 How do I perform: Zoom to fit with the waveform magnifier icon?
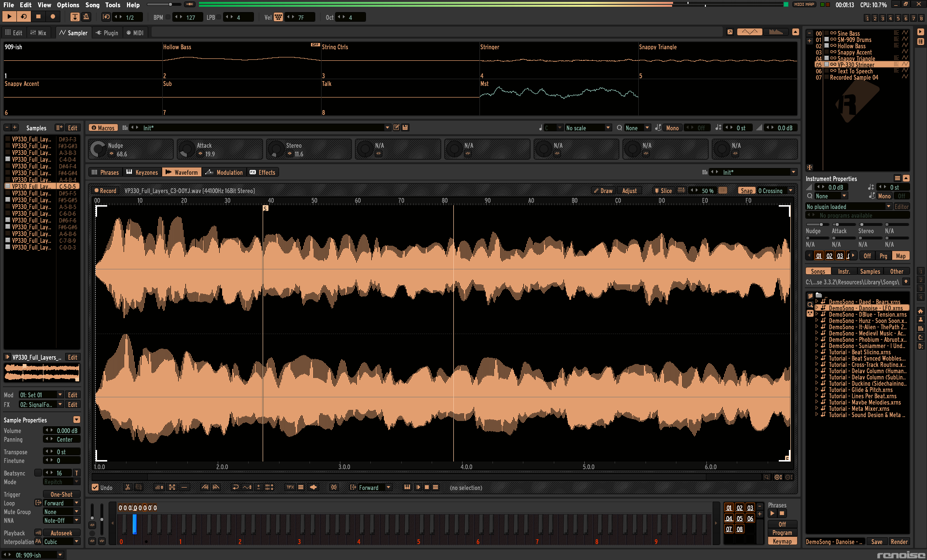(x=767, y=477)
